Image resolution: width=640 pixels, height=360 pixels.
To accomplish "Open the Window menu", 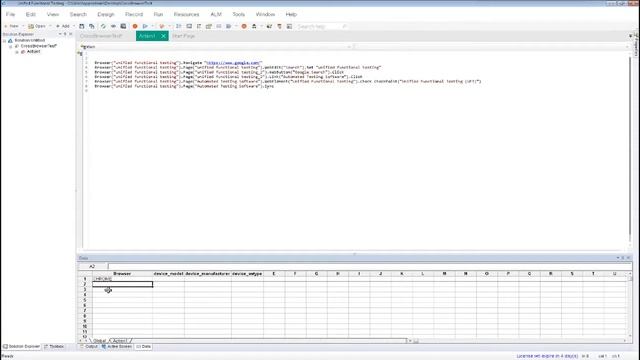I will click(265, 14).
